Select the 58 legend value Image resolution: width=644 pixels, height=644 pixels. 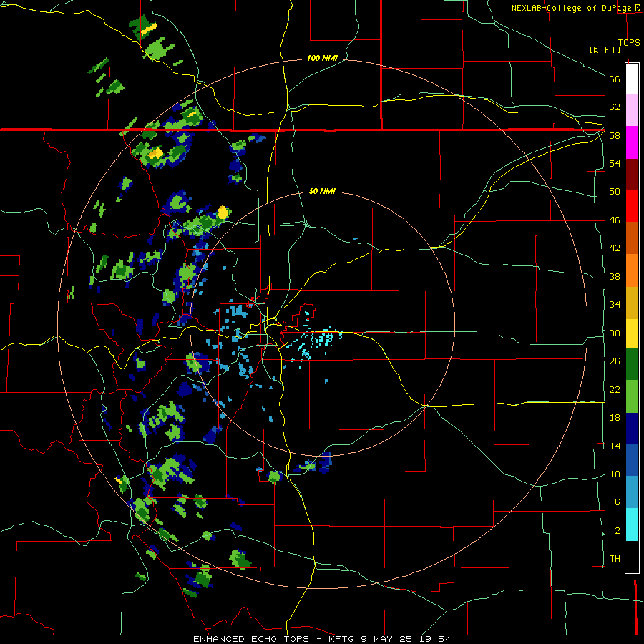(615, 135)
